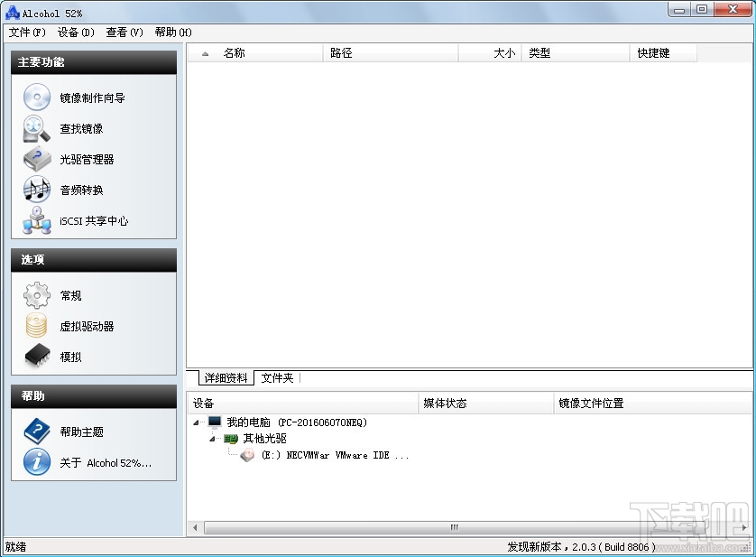Click the 我的电脑 computer icon in device tree

(215, 422)
